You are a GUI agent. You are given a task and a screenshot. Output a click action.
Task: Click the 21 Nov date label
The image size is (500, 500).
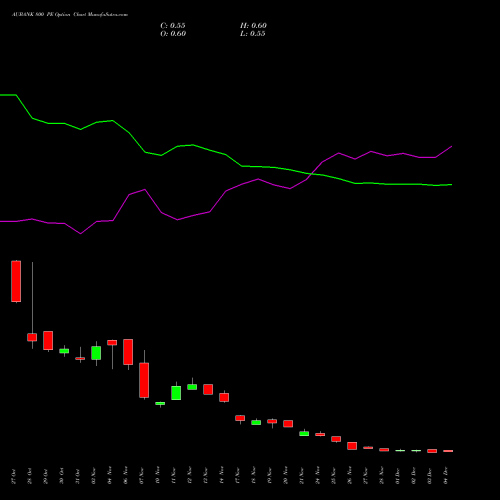point(302,476)
